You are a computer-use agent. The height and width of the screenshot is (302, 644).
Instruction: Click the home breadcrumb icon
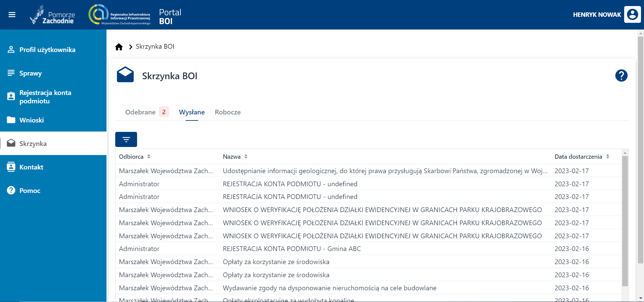119,47
